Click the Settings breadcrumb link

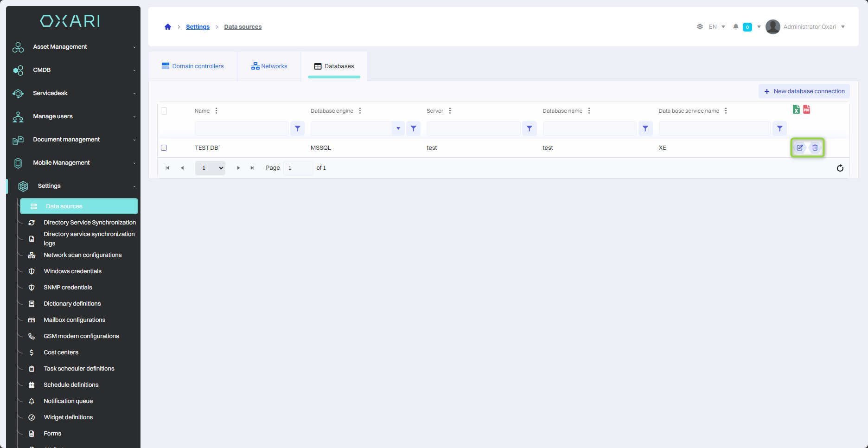198,27
